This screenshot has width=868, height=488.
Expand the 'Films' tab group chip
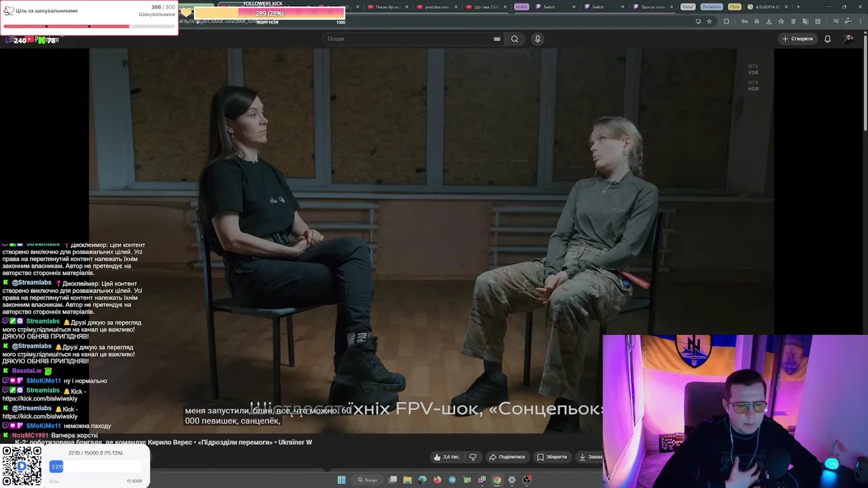point(734,7)
